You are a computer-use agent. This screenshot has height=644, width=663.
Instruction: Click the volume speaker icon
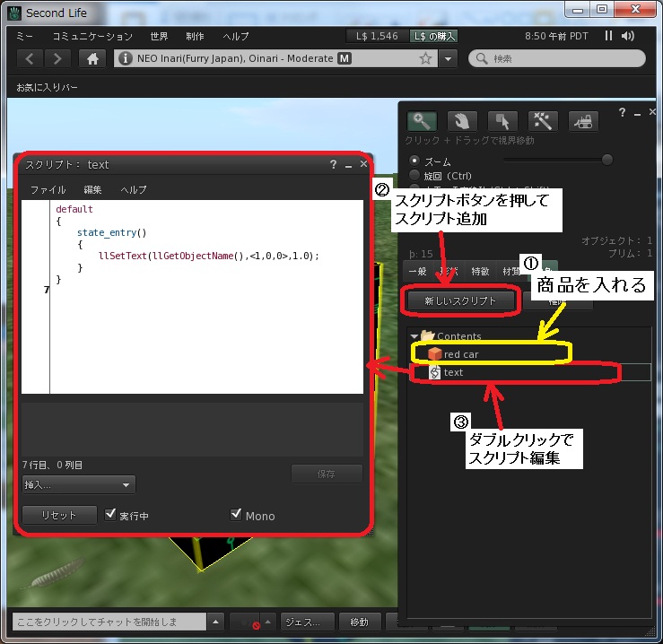627,36
